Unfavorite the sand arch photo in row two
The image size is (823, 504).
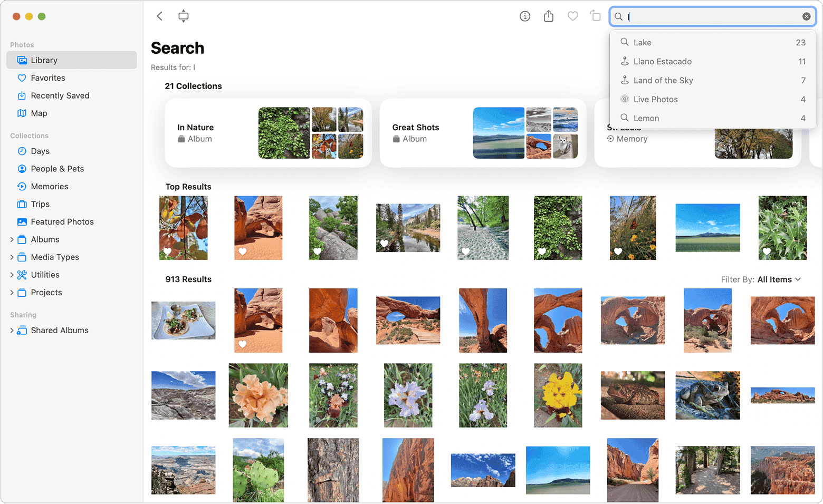click(243, 344)
